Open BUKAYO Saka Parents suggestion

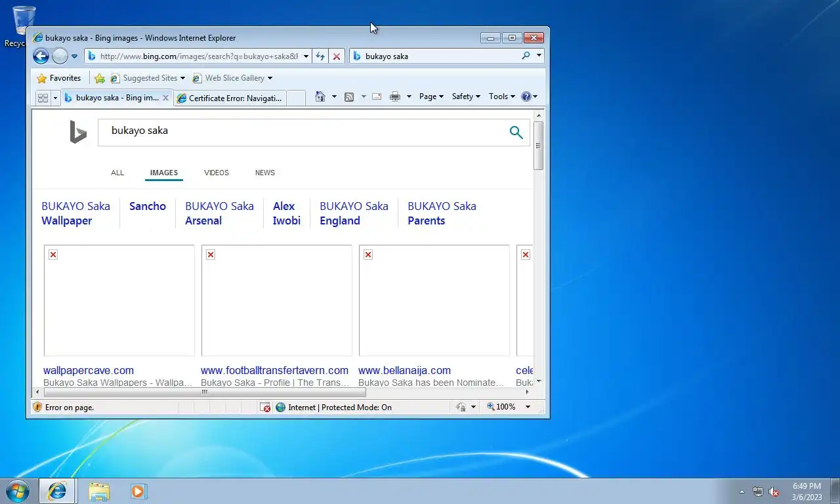tap(442, 213)
